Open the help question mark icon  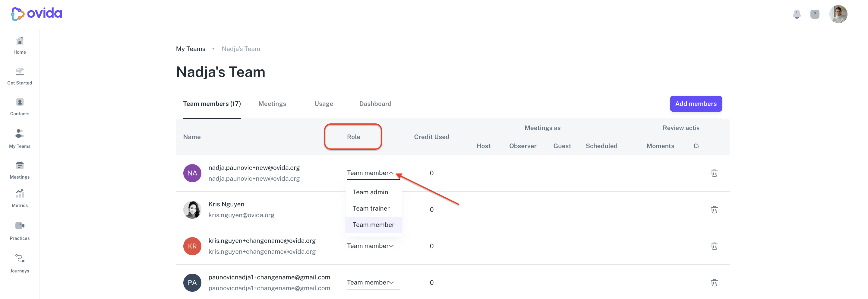pos(815,14)
